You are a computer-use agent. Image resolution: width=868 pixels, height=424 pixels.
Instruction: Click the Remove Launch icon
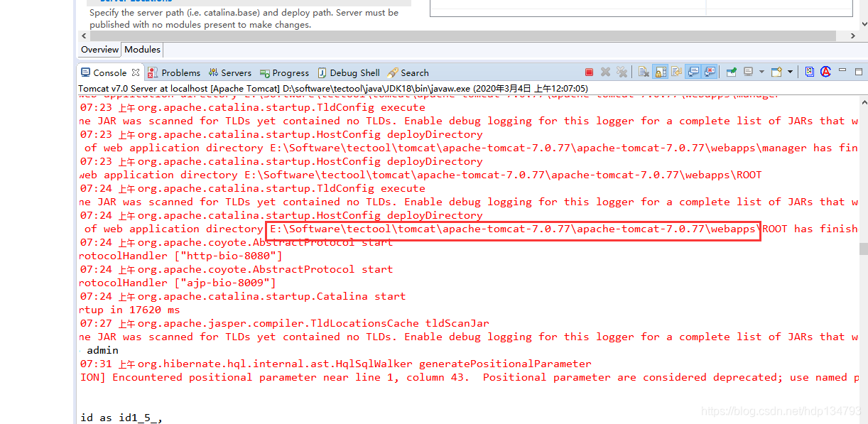point(605,72)
